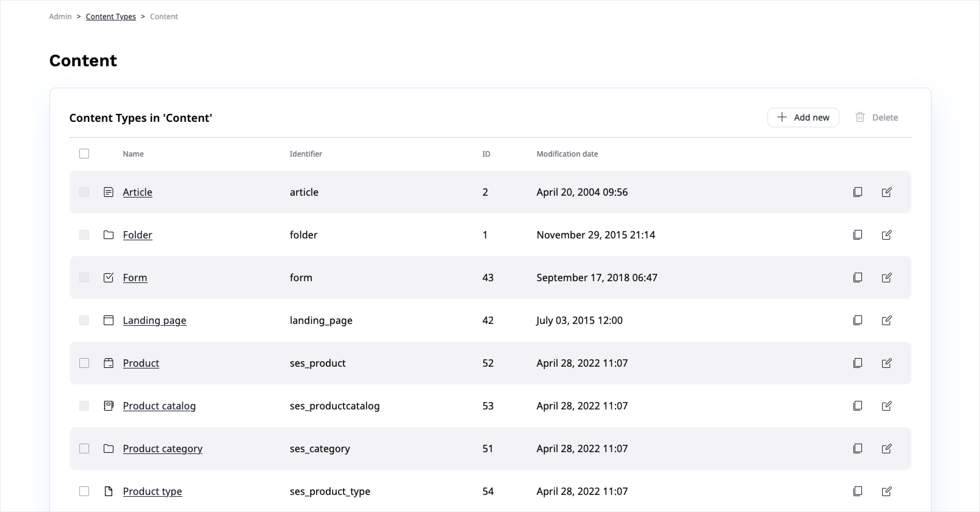The height and width of the screenshot is (512, 980).
Task: Copy the Product content type
Action: click(857, 363)
